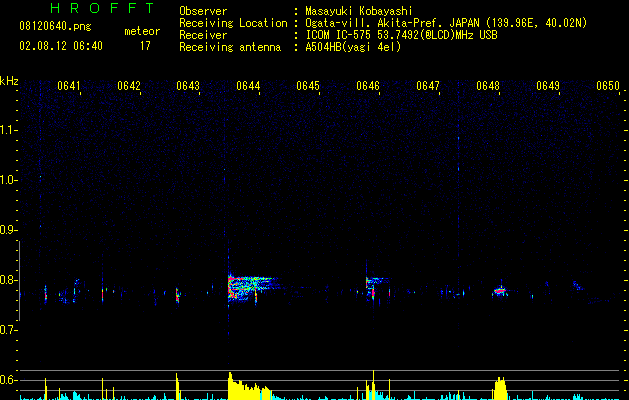The image size is (629, 400).
Task: Click the 0650 time marker
Action: coord(608,86)
